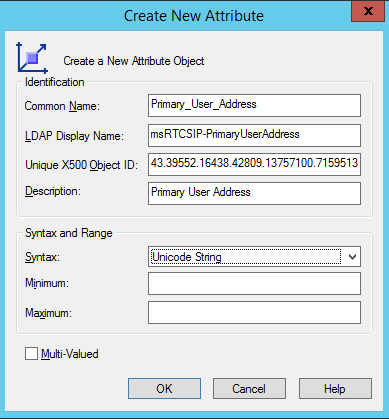Click the Common Name label

click(x=62, y=106)
